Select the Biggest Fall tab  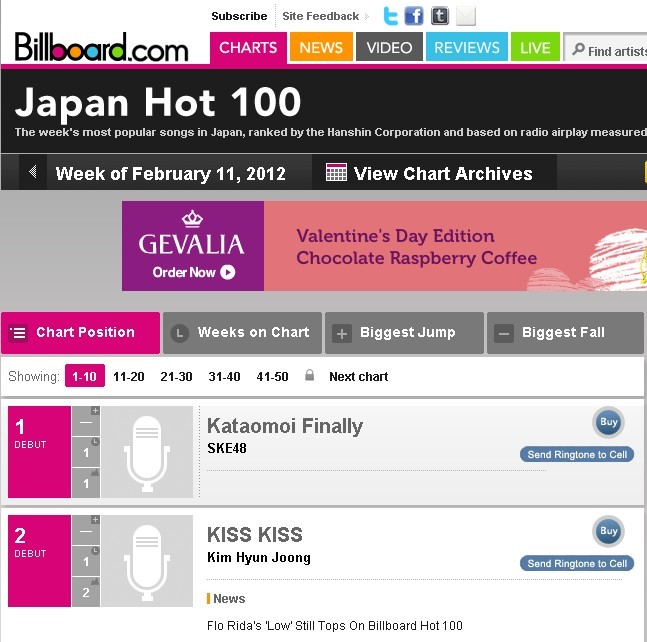(x=566, y=333)
